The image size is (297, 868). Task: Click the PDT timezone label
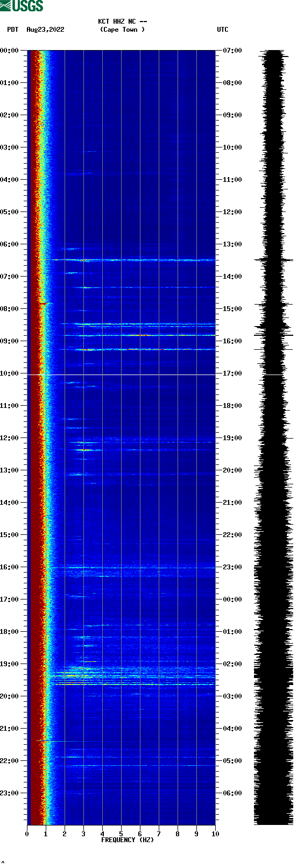pyautogui.click(x=13, y=30)
